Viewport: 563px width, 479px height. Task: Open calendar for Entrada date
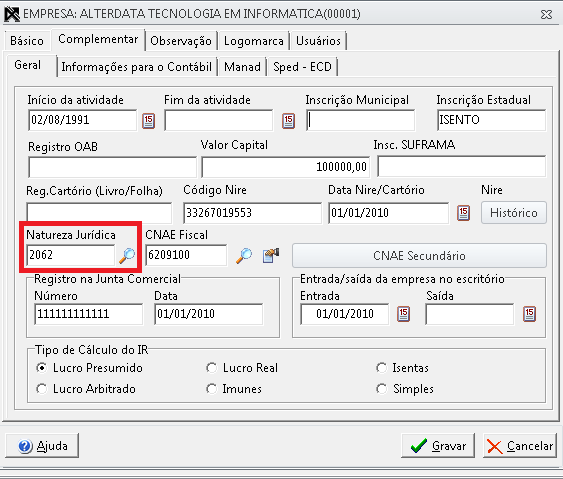click(x=404, y=314)
